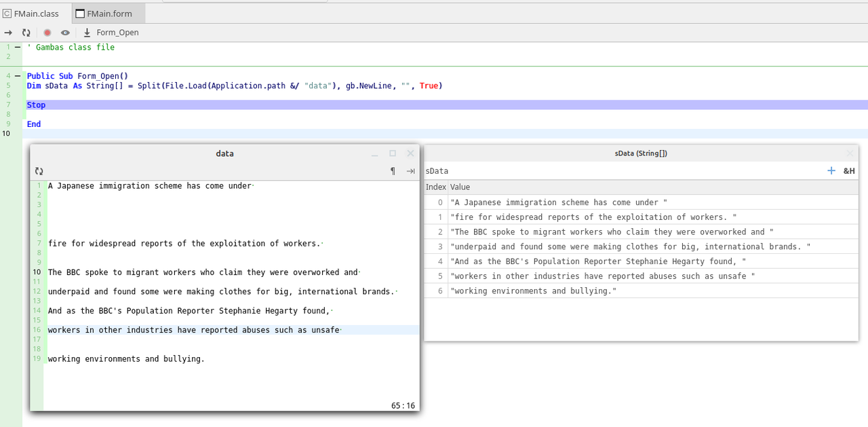The image size is (868, 427).
Task: Maximize the data window
Action: click(392, 153)
